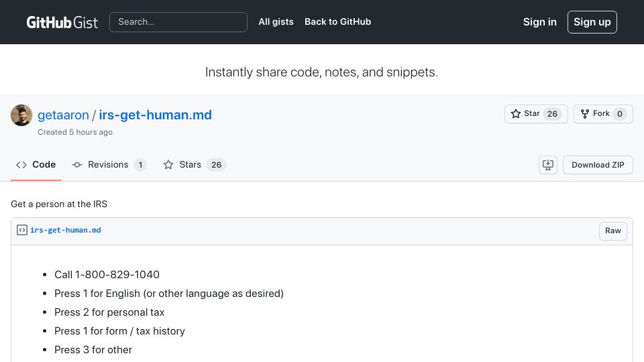Open the GitHub Gist logo home link
The width and height of the screenshot is (644, 362).
pyautogui.click(x=62, y=22)
